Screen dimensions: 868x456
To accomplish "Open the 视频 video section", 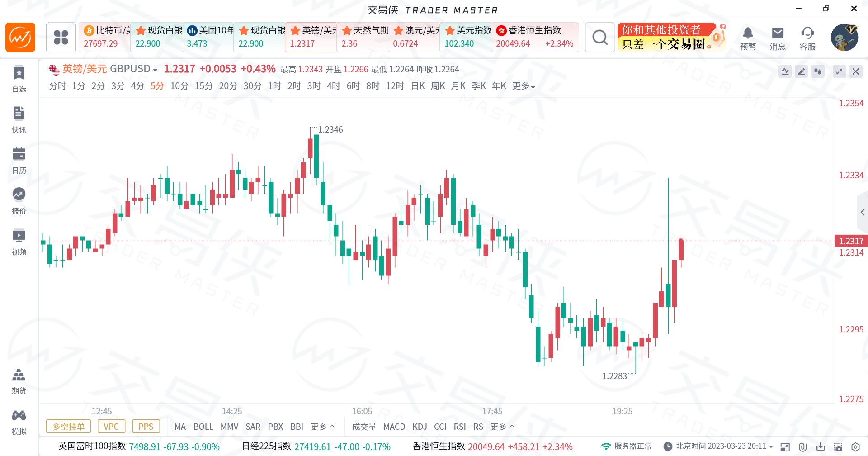I will [x=19, y=242].
